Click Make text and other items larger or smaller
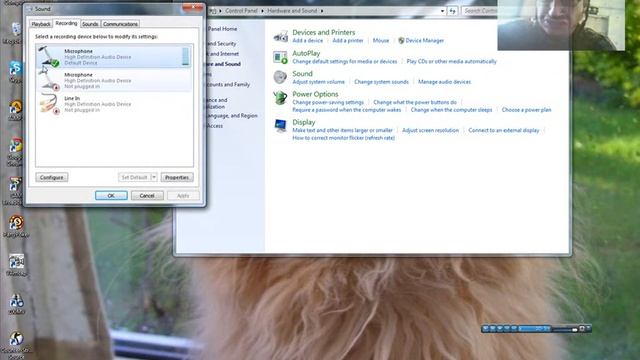640x360 pixels. pyautogui.click(x=342, y=130)
